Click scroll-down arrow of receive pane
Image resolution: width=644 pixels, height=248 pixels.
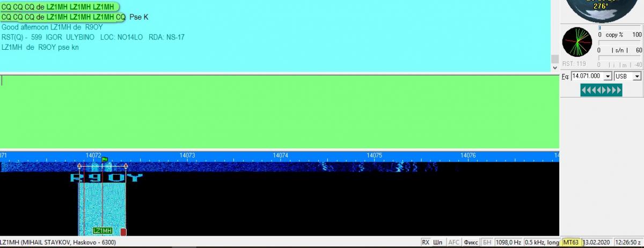[x=555, y=67]
